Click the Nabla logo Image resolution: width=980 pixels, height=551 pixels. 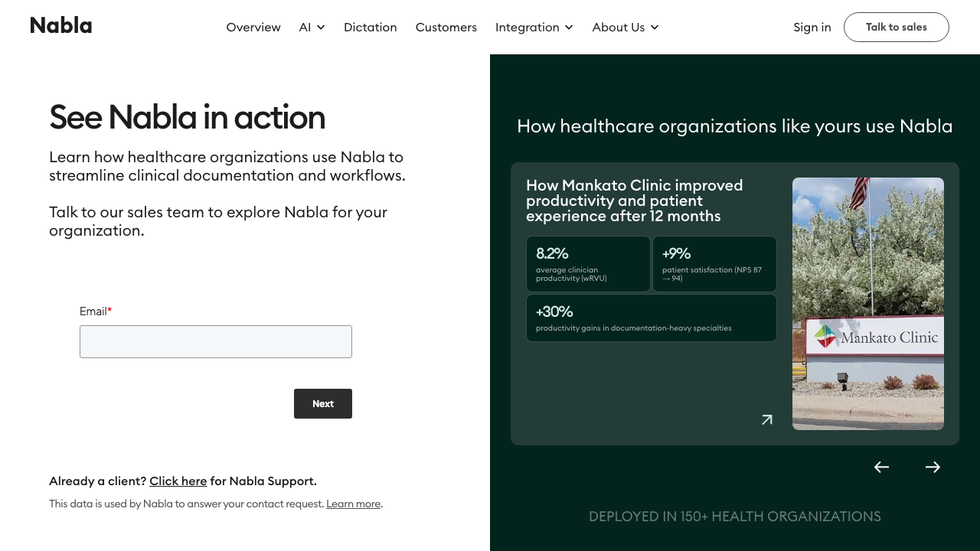[x=61, y=26]
